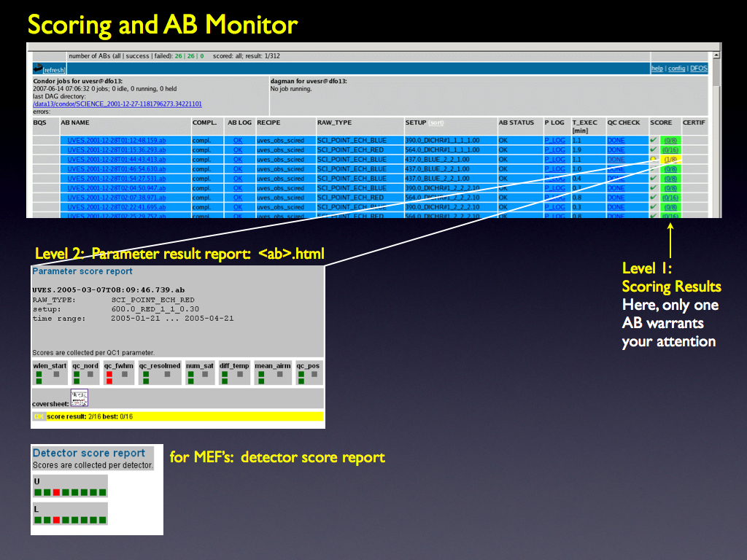Image resolution: width=747 pixels, height=560 pixels.
Task: Click green checkmark in 01:54:27.531 row
Action: (653, 178)
